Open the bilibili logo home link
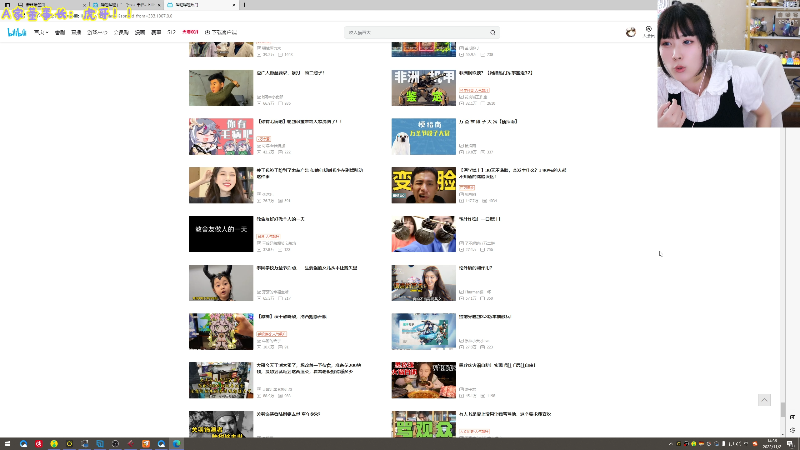 [17, 32]
